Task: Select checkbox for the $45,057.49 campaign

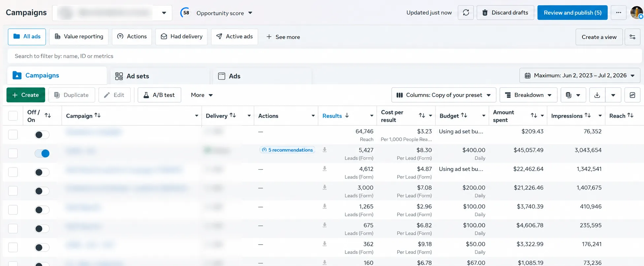Action: pos(13,153)
